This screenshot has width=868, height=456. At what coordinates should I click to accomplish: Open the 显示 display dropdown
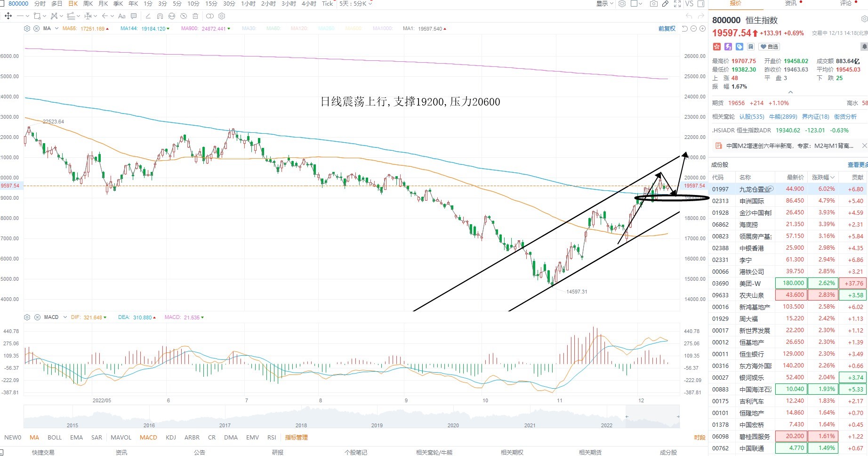(x=605, y=4)
